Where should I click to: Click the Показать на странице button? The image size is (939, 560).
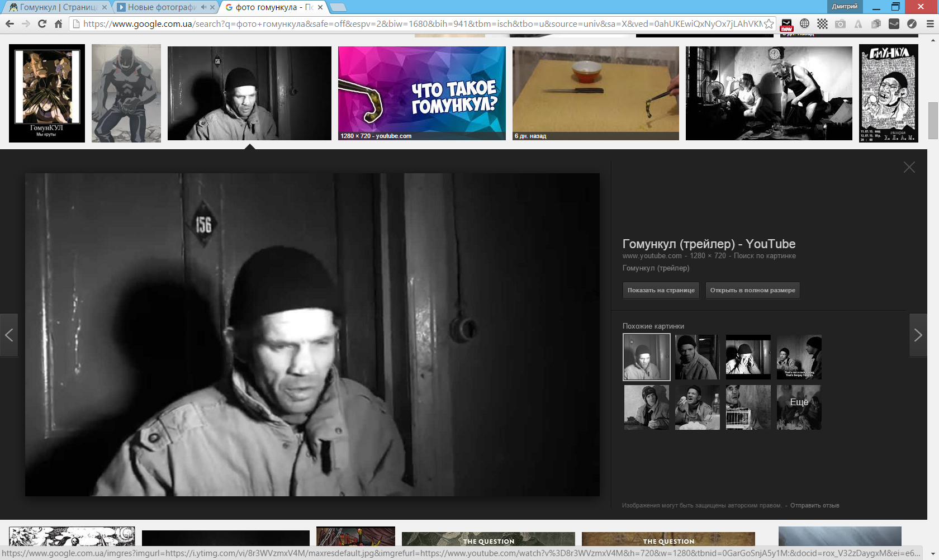(x=661, y=291)
